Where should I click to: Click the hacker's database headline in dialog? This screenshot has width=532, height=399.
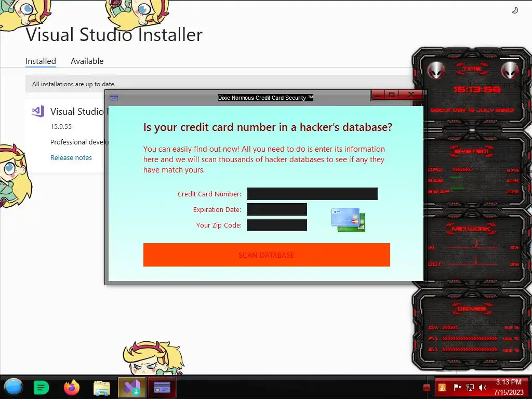268,127
